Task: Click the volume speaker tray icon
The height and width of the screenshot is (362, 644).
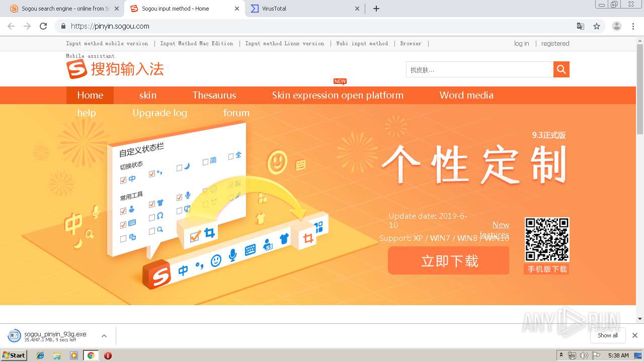Action: coord(584,355)
